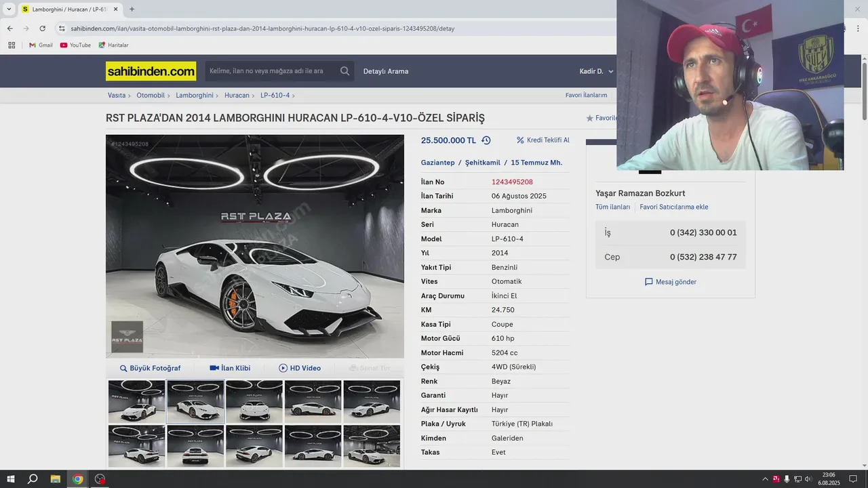Screen dimensions: 868x488
Task: Open the Gmail bookmark
Action: [x=41, y=45]
